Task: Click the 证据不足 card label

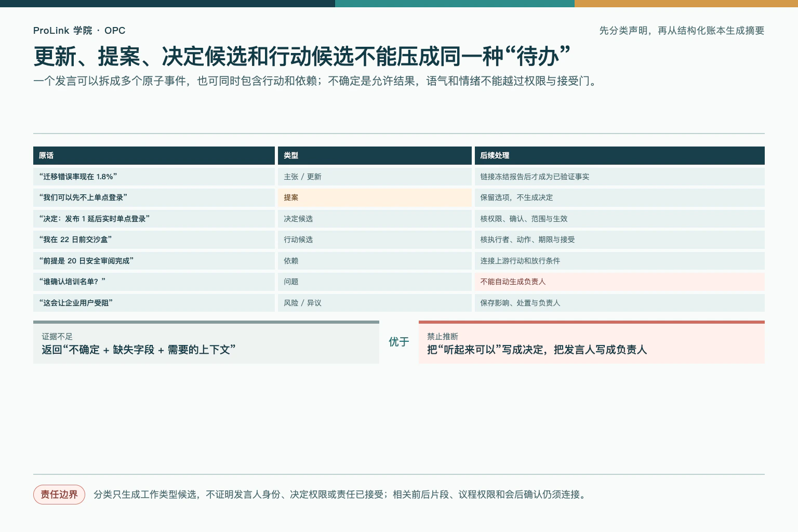Action: click(x=57, y=337)
